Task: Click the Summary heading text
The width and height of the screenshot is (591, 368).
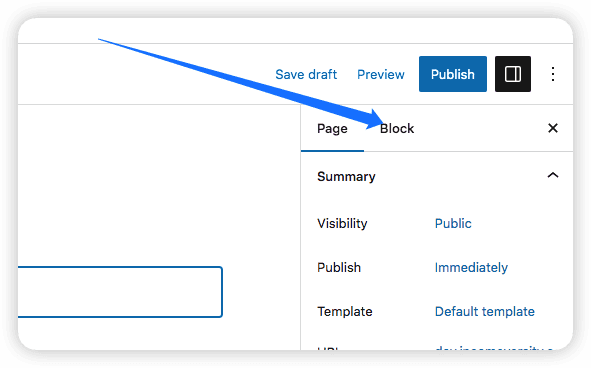Action: pyautogui.click(x=346, y=176)
